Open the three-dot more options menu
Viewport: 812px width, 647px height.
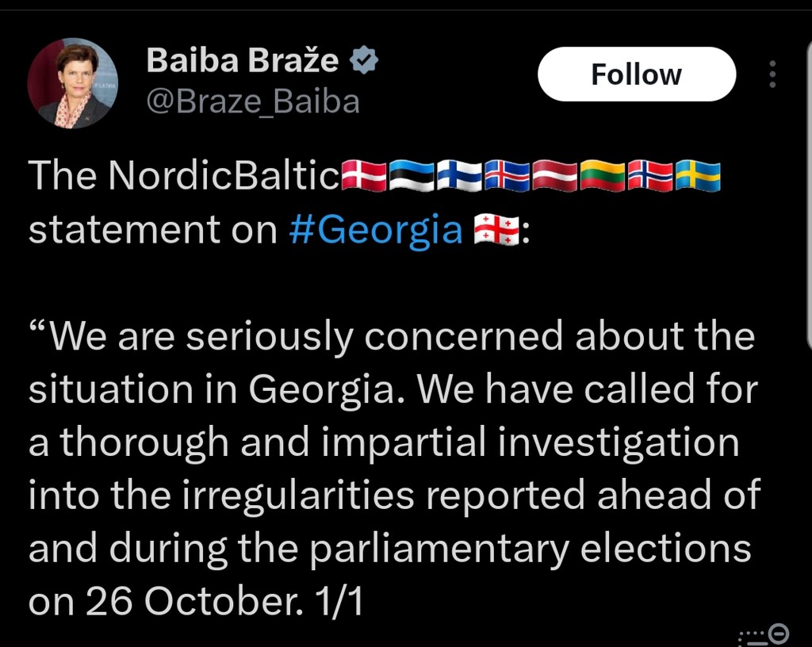tap(772, 75)
